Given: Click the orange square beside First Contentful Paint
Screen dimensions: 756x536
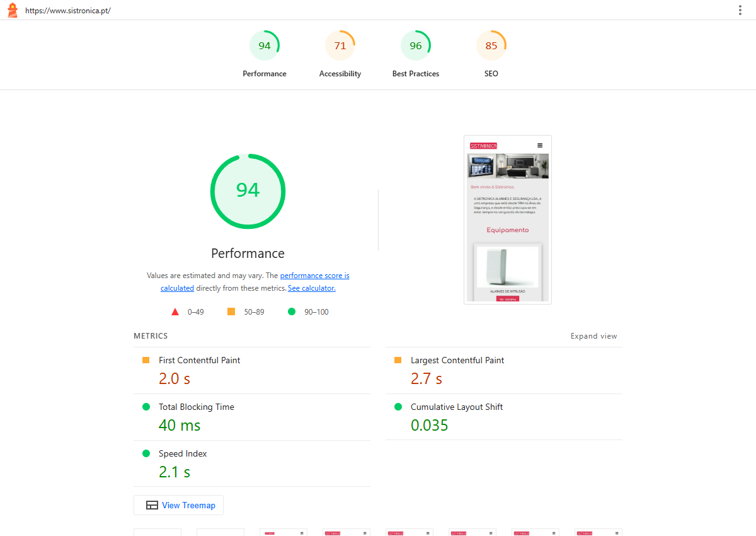Looking at the screenshot, I should coord(146,360).
